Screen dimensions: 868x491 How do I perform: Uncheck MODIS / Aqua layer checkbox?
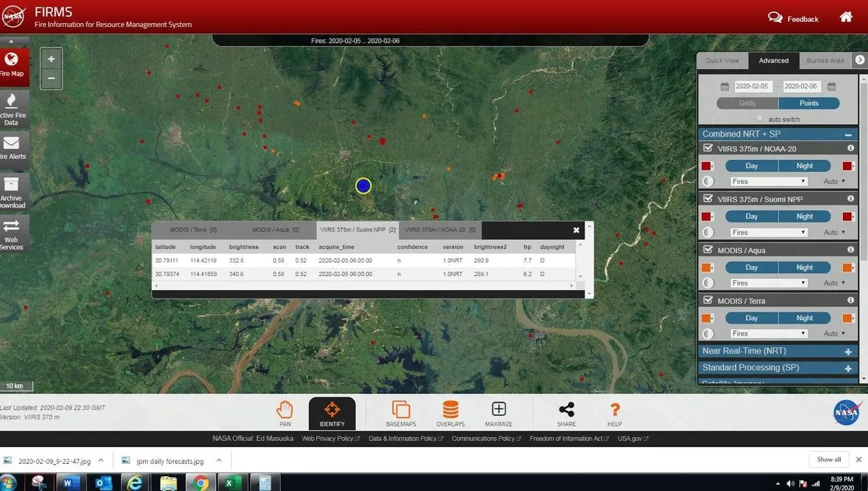coord(709,250)
